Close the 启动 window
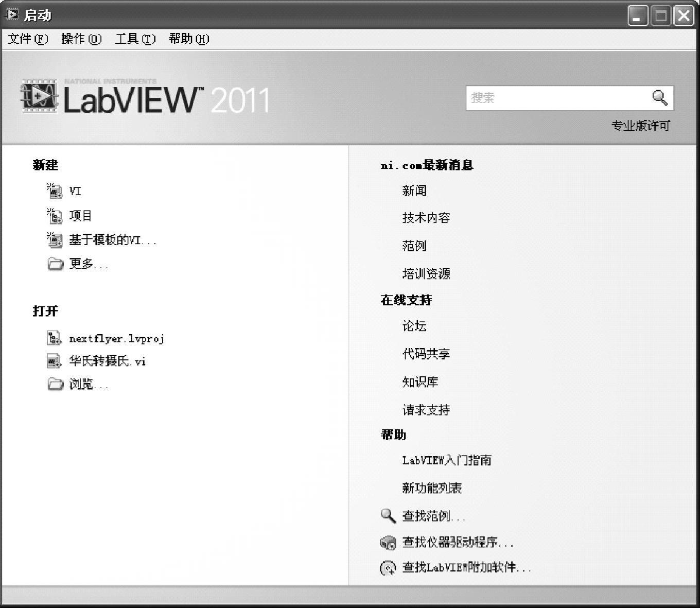The width and height of the screenshot is (700, 608). coord(684,15)
